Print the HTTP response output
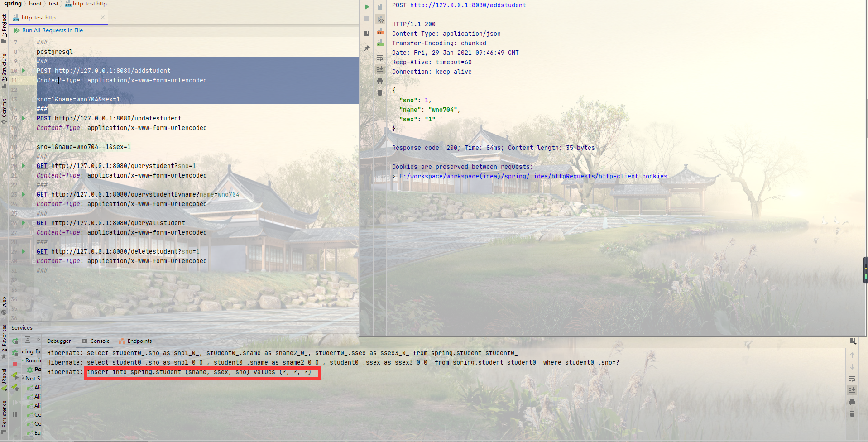868x442 pixels. click(380, 82)
